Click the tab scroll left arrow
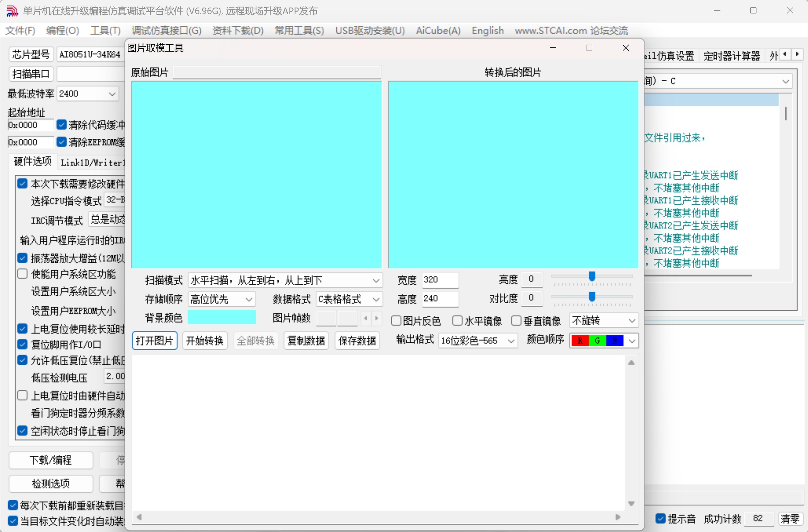808x532 pixels. tap(784, 54)
